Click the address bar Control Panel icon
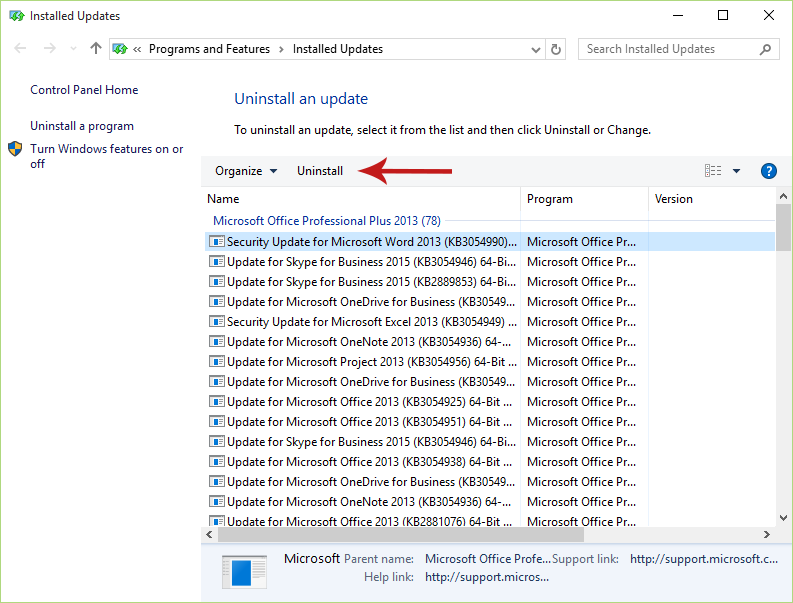 coord(120,49)
